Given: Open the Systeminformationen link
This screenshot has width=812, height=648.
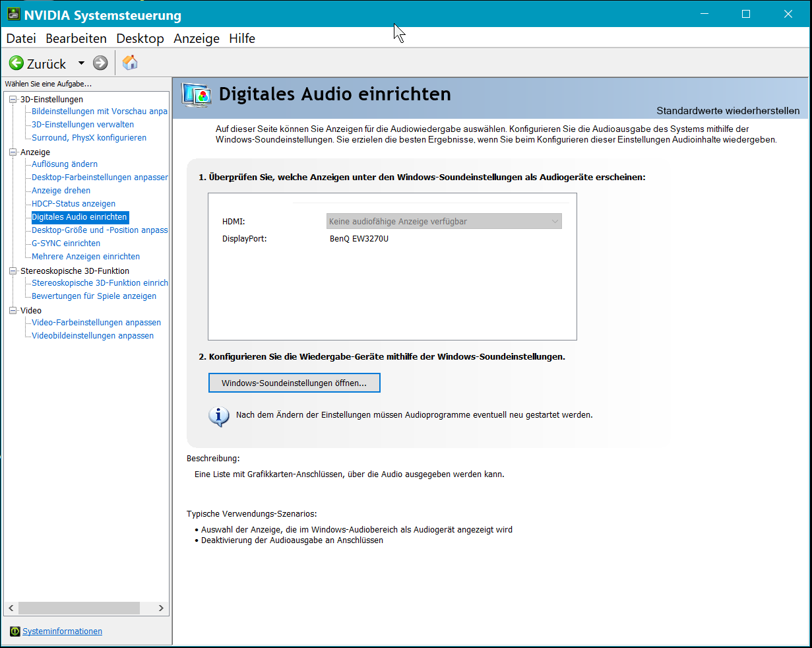Looking at the screenshot, I should tap(63, 632).
